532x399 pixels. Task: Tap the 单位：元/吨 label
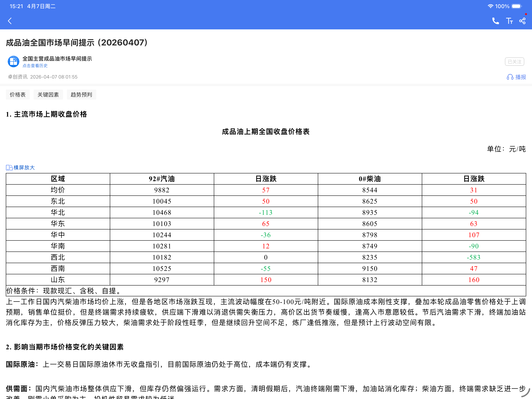[506, 149]
